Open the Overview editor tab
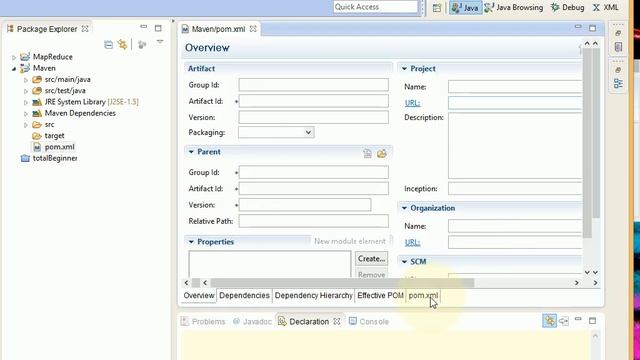 199,296
